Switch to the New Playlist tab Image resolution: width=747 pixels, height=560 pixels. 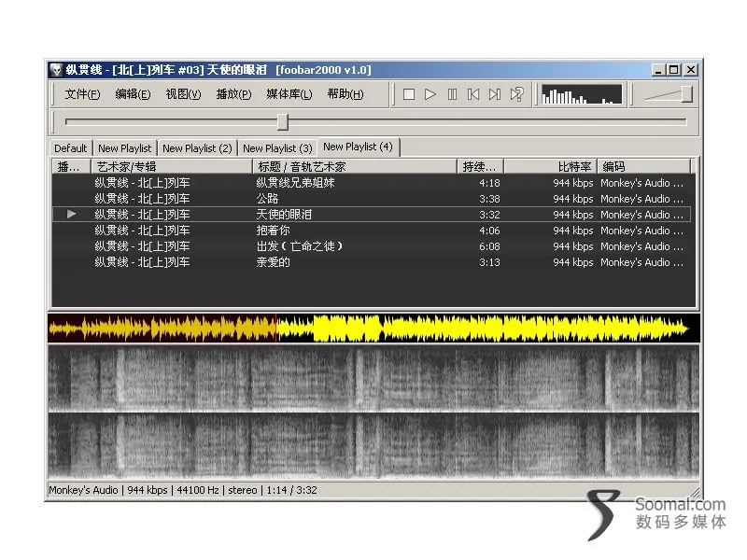tap(124, 148)
